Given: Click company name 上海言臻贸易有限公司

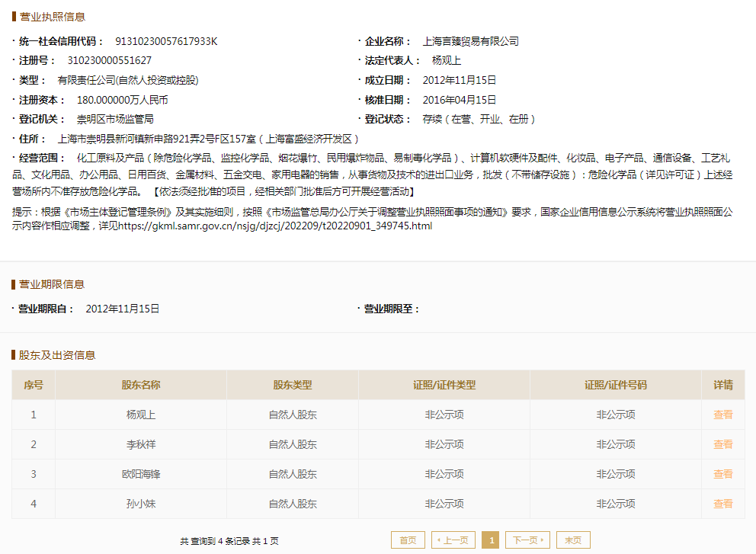Looking at the screenshot, I should coord(470,41).
